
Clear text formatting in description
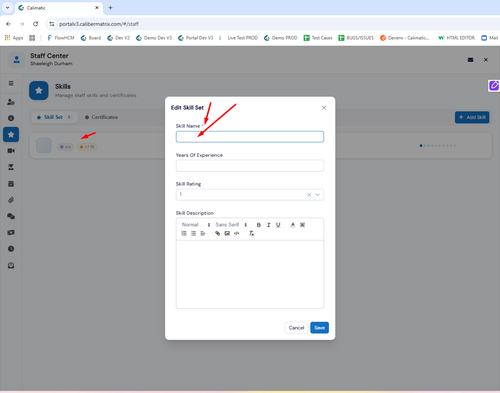(251, 233)
